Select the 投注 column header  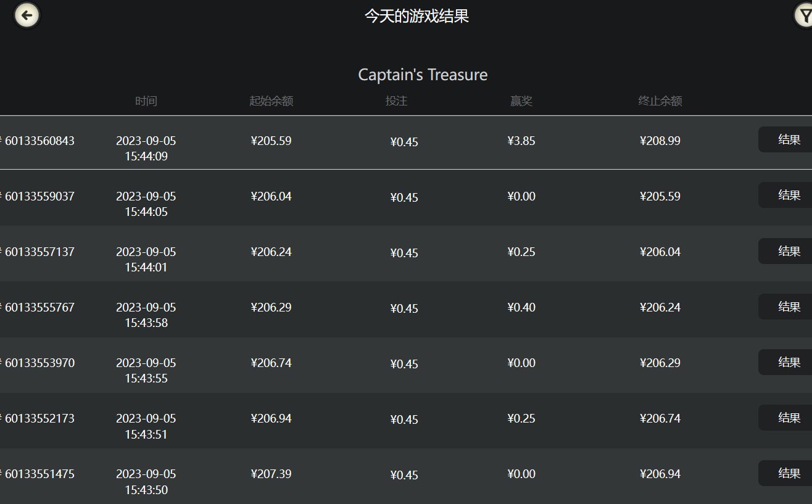click(396, 101)
